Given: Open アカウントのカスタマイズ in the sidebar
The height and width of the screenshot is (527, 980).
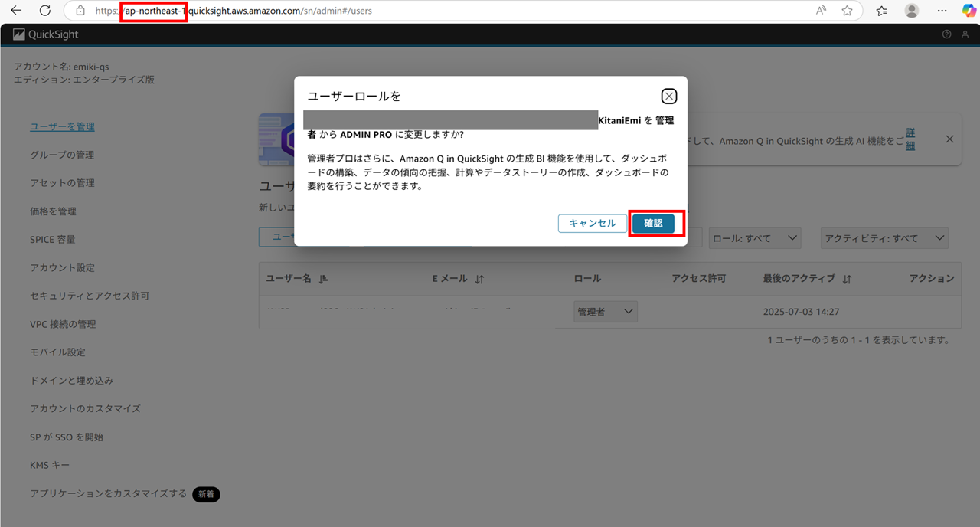Looking at the screenshot, I should pos(85,409).
